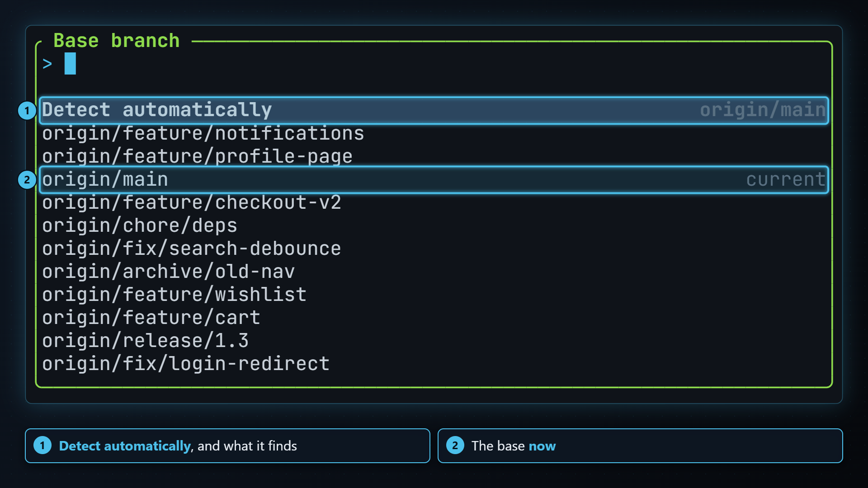Click the Detect automatically legend link

pos(125,446)
